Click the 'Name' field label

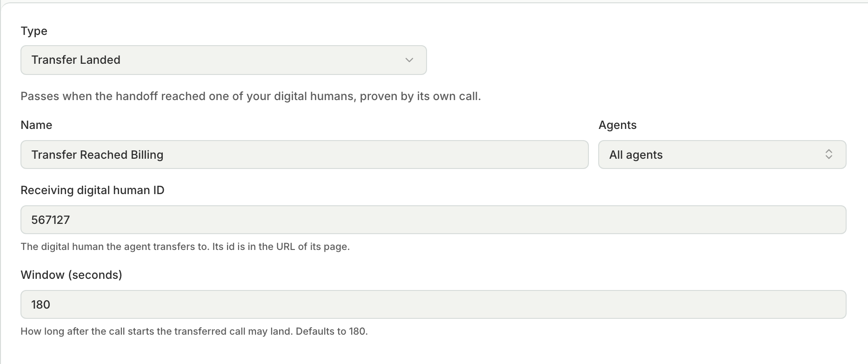(x=36, y=125)
